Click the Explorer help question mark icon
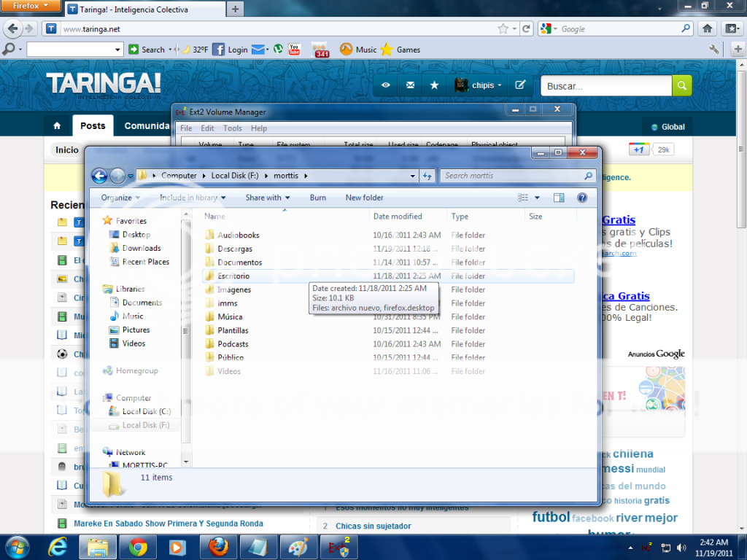 coord(582,198)
